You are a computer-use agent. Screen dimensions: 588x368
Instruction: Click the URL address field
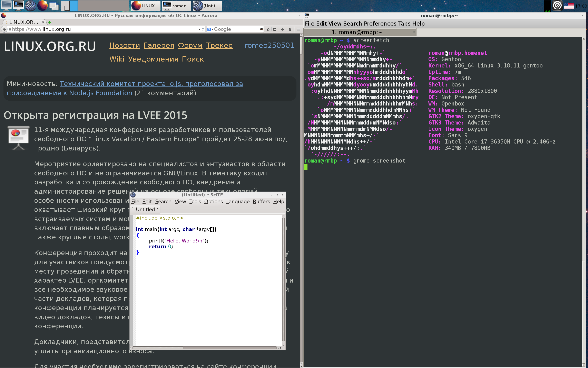pyautogui.click(x=105, y=29)
